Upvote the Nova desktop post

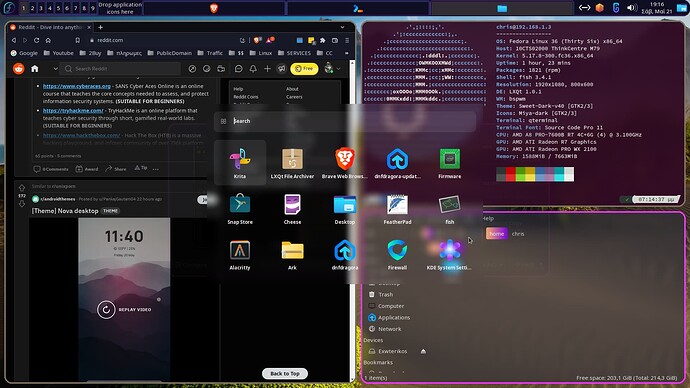click(x=22, y=188)
